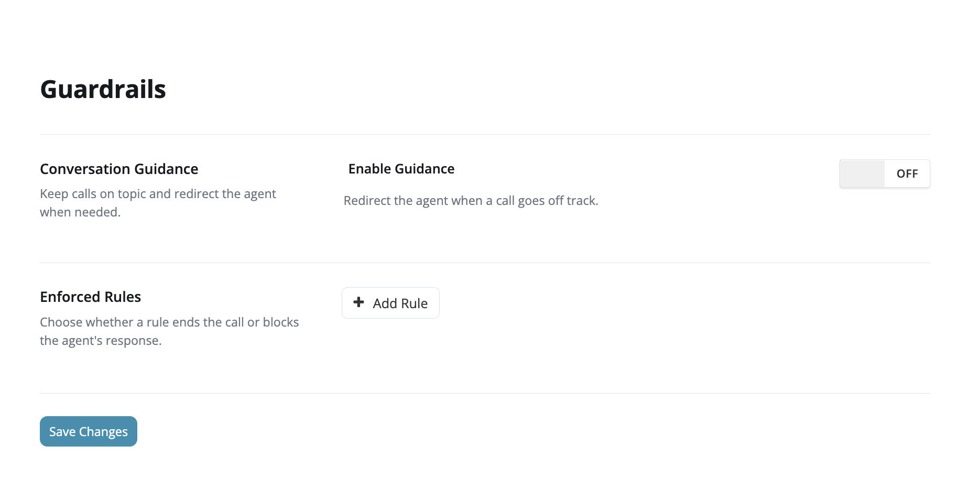Click the divider line under Guardrails title

(485, 134)
